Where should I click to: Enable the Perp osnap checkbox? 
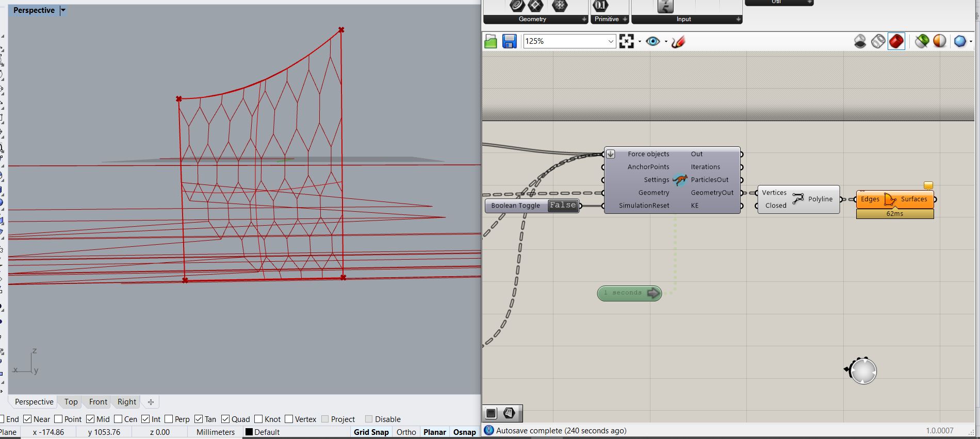pyautogui.click(x=169, y=419)
